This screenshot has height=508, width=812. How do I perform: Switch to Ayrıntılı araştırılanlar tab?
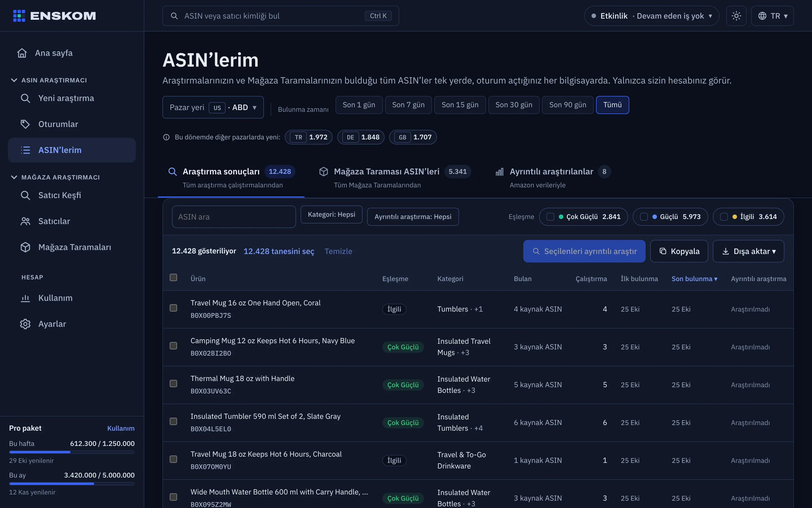[553, 178]
